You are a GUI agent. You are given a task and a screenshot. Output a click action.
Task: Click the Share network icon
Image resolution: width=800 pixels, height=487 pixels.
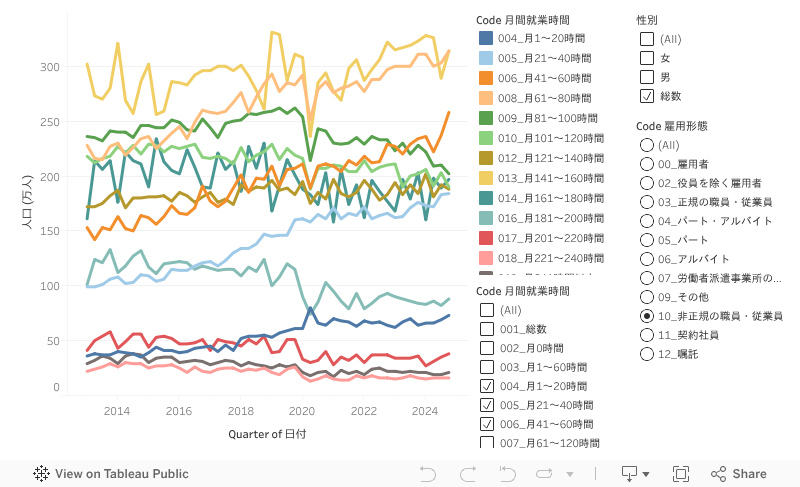[x=718, y=474]
